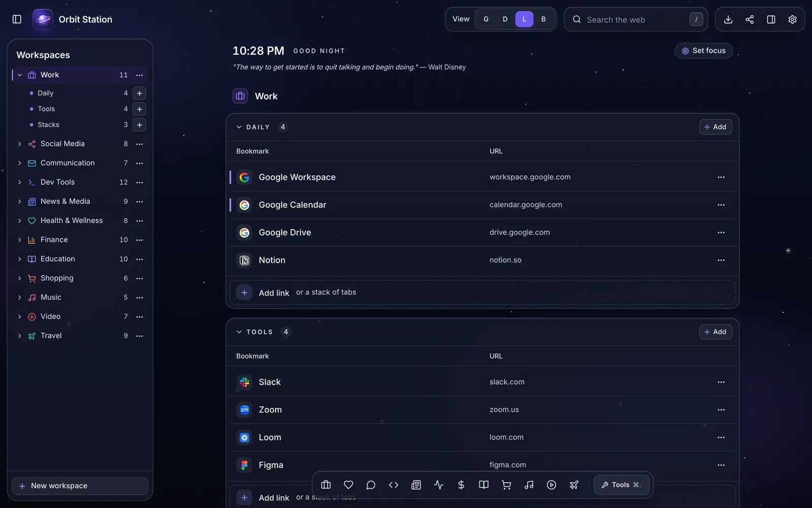Viewport: 812px width, 508px height.
Task: Expand the Dev Tools workspace
Action: (20, 182)
